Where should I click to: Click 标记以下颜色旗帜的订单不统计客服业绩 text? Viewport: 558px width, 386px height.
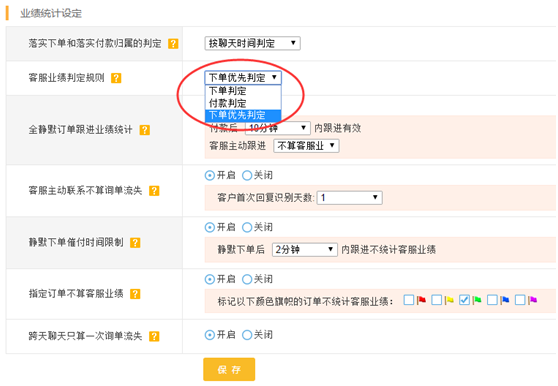305,302
